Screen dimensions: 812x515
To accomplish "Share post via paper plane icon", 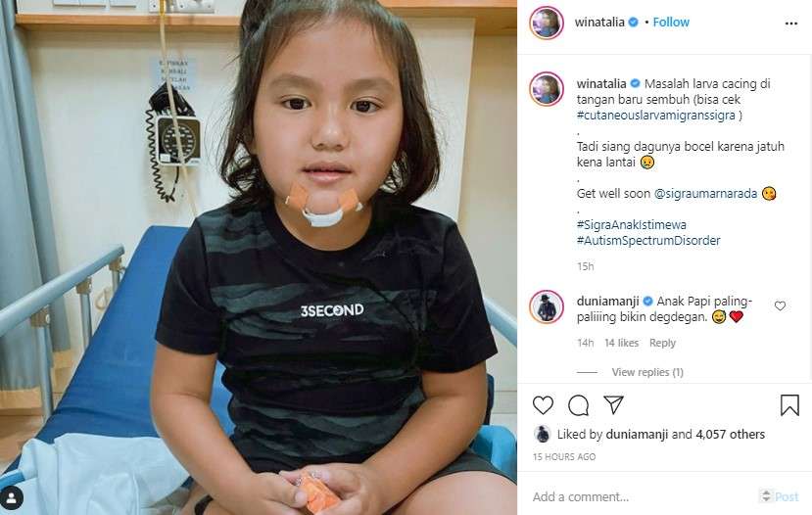I will coord(613,404).
